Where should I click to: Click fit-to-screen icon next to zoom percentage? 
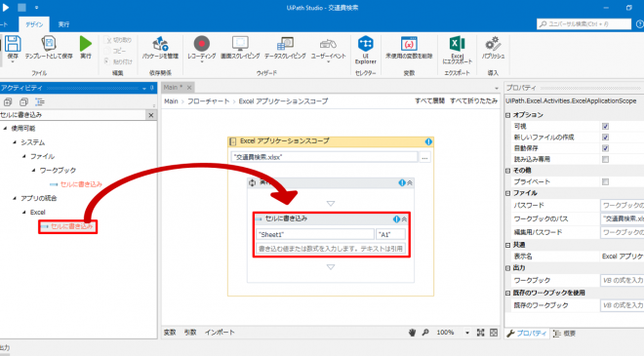pyautogui.click(x=480, y=333)
